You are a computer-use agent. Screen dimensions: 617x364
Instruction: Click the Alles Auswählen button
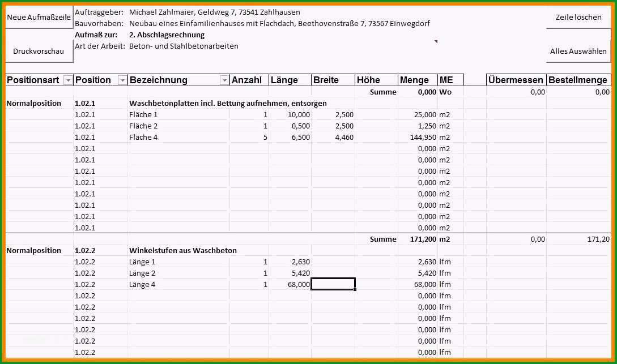tap(578, 51)
